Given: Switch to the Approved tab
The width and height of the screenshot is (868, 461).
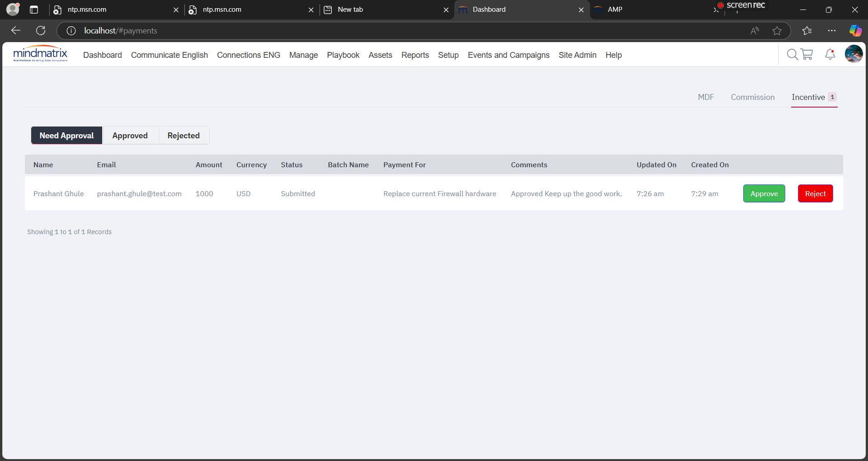Looking at the screenshot, I should pos(130,136).
